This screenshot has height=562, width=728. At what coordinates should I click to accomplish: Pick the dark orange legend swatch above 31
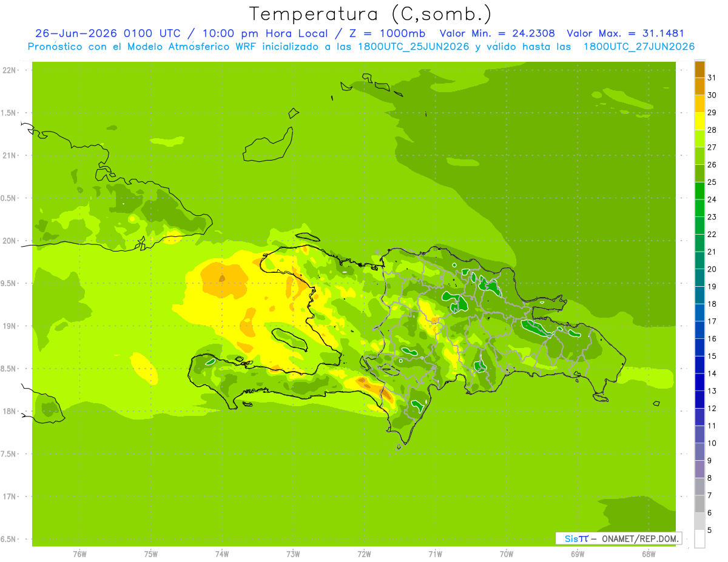click(x=699, y=69)
